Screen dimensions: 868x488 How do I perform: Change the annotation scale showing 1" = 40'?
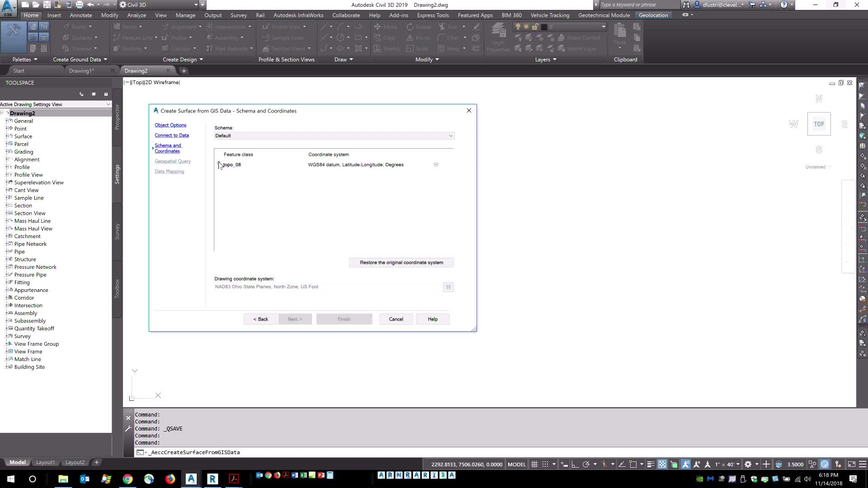(x=726, y=464)
